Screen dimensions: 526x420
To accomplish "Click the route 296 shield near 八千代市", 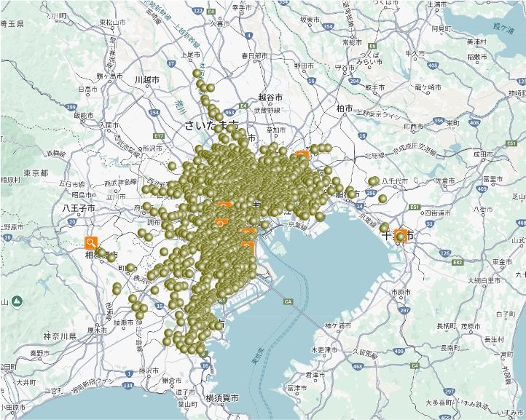I will coord(371,193).
